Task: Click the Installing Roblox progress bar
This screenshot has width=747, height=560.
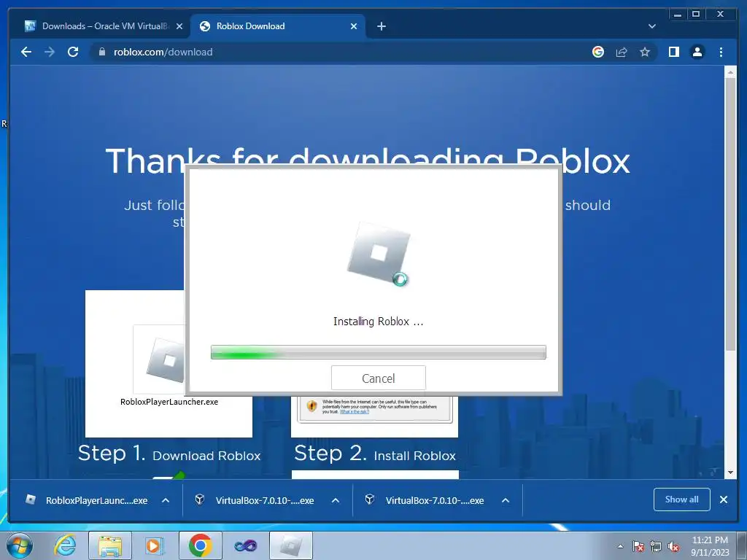Action: coord(379,352)
